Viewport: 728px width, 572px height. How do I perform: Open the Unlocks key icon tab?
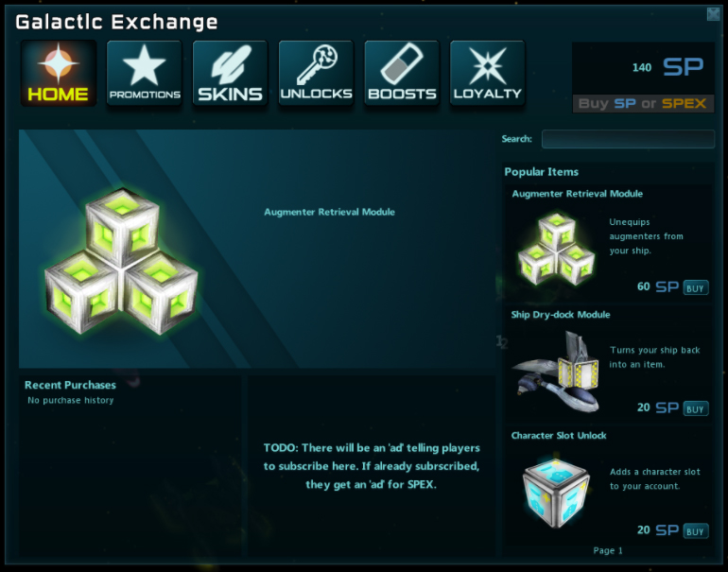pos(316,73)
